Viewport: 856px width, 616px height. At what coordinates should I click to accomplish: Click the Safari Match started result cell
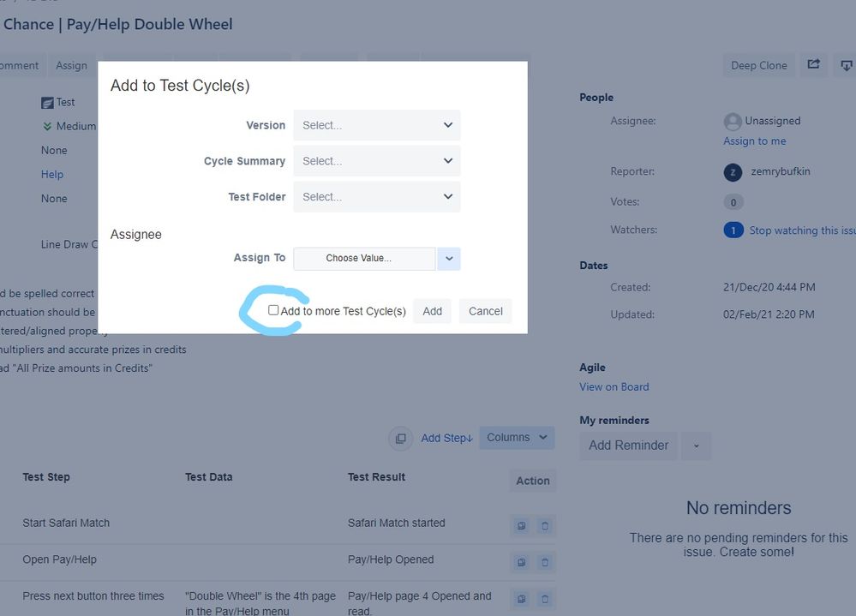click(x=397, y=523)
